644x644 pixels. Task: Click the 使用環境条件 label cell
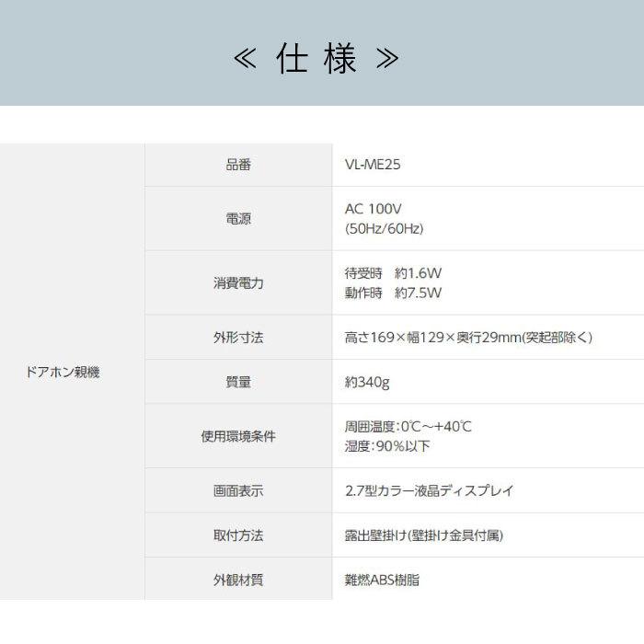[x=238, y=436]
